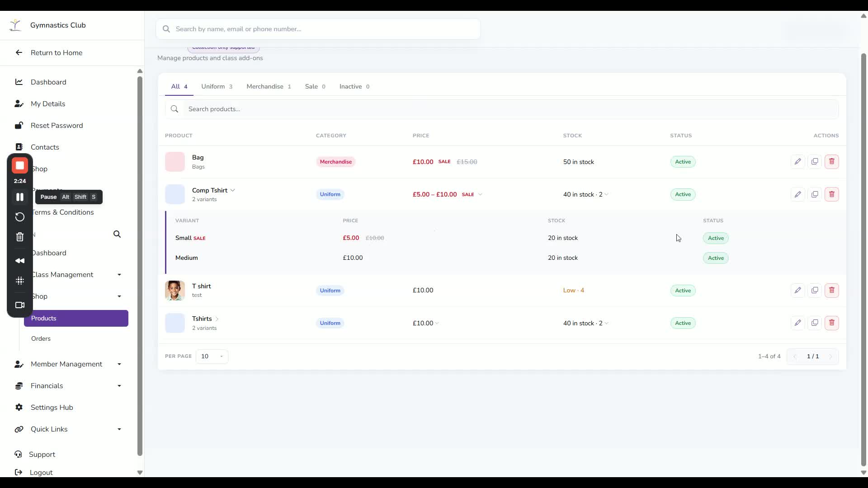
Task: Click Return to Home
Action: click(57, 52)
